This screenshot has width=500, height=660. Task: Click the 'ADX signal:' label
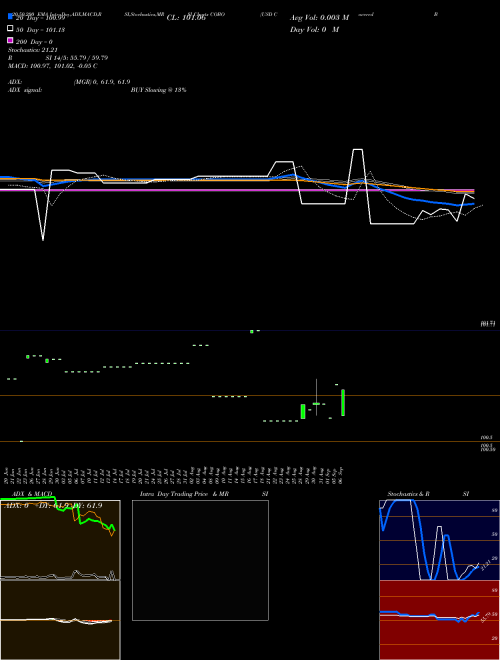point(25,90)
